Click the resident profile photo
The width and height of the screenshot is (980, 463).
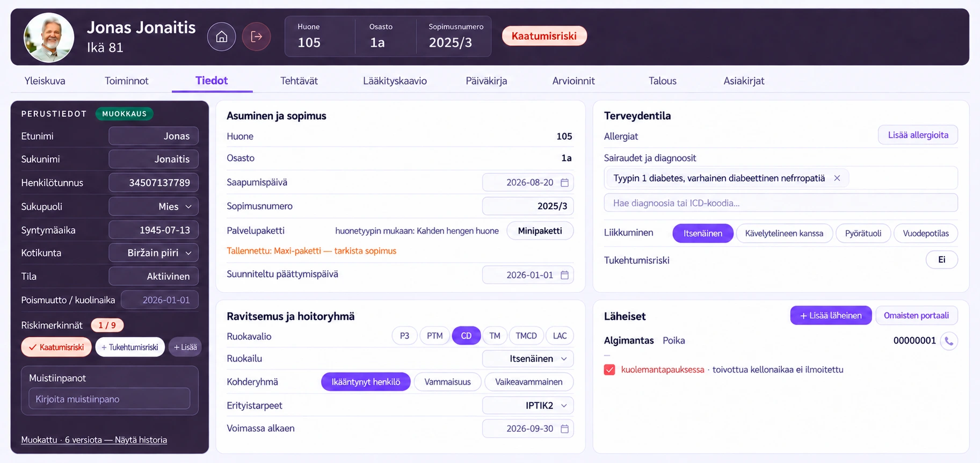(x=49, y=37)
